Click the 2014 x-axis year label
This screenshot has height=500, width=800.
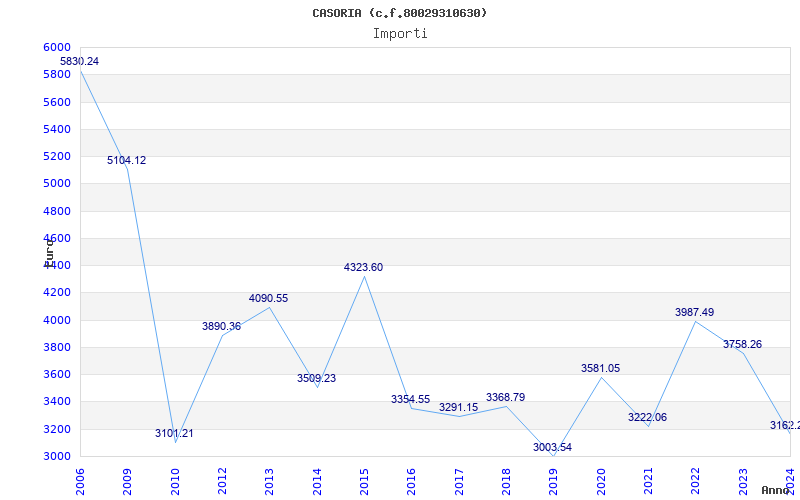[317, 482]
